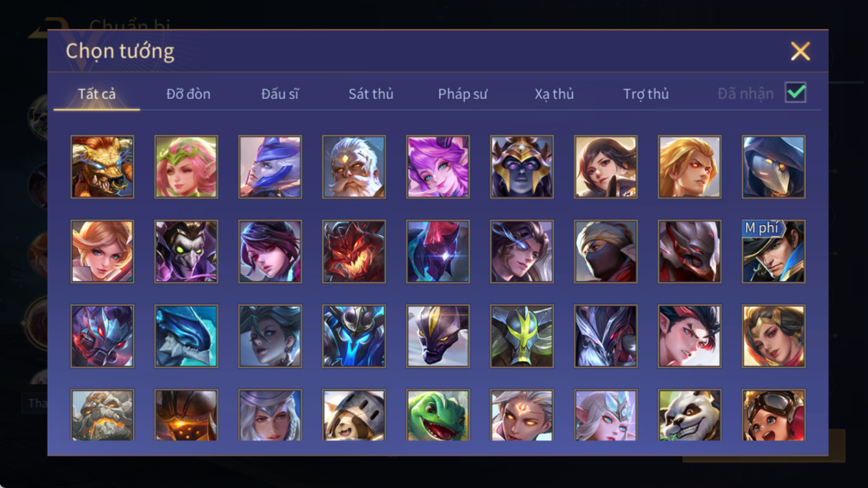Choose the hero tagged 'M phí'

coord(774,251)
